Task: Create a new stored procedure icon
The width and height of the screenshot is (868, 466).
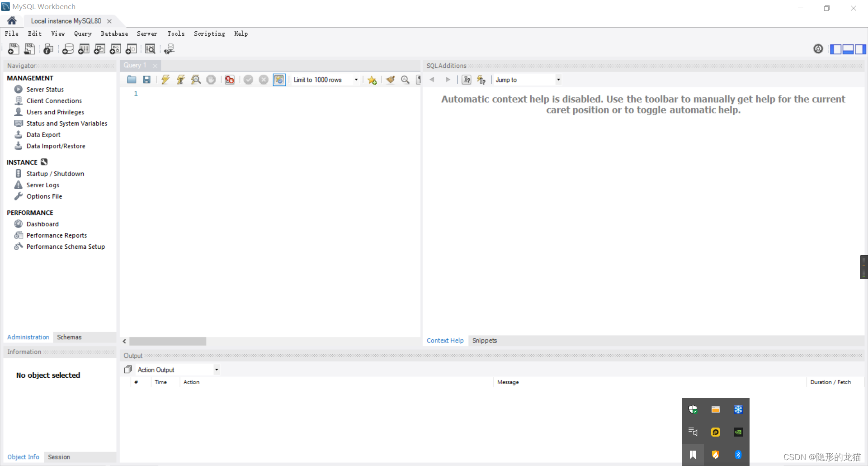Action: coord(115,49)
